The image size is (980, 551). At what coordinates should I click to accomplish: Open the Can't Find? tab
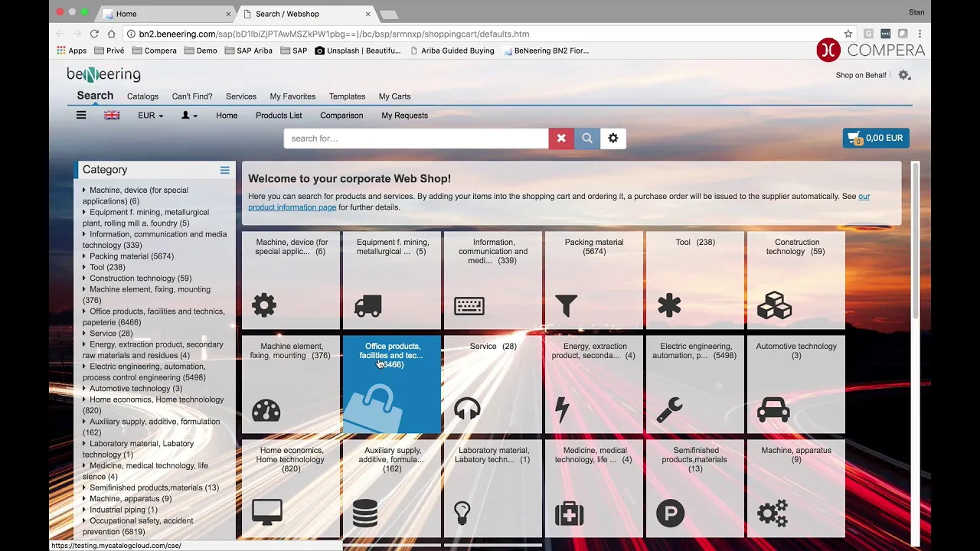192,96
